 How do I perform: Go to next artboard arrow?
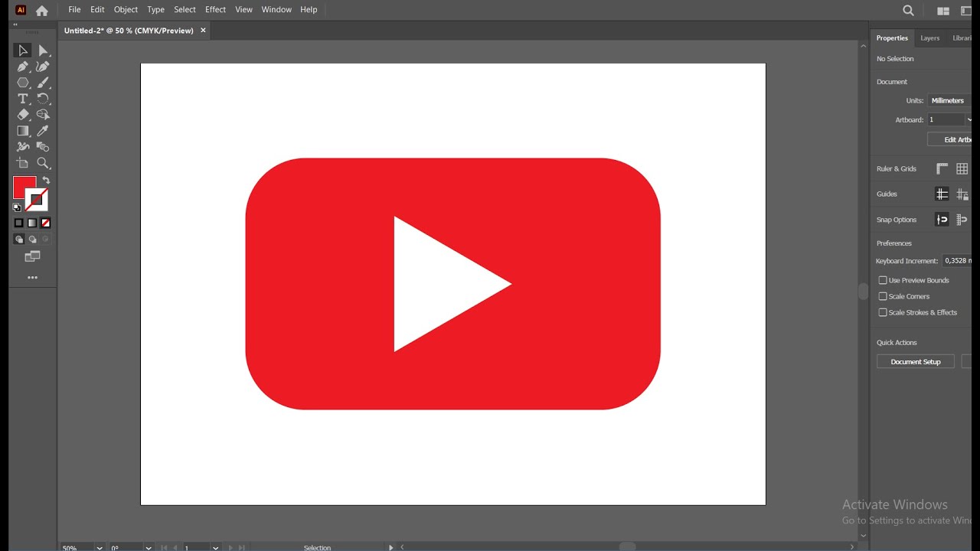230,548
